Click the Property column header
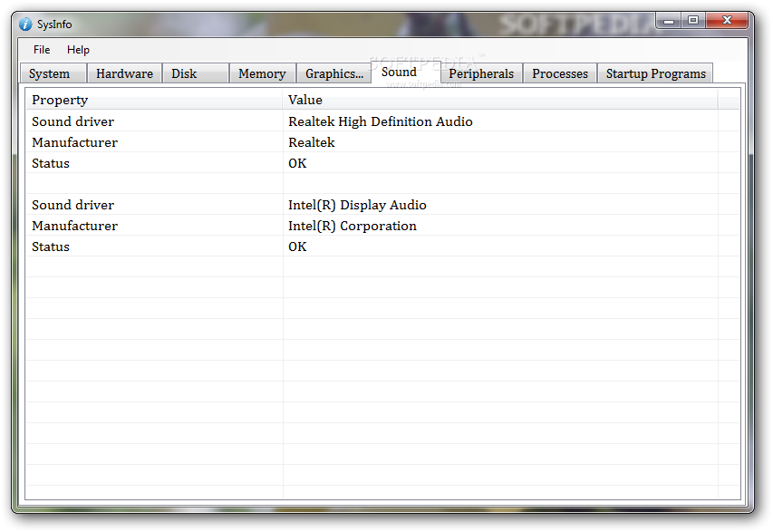This screenshot has width=773, height=532. 154,100
